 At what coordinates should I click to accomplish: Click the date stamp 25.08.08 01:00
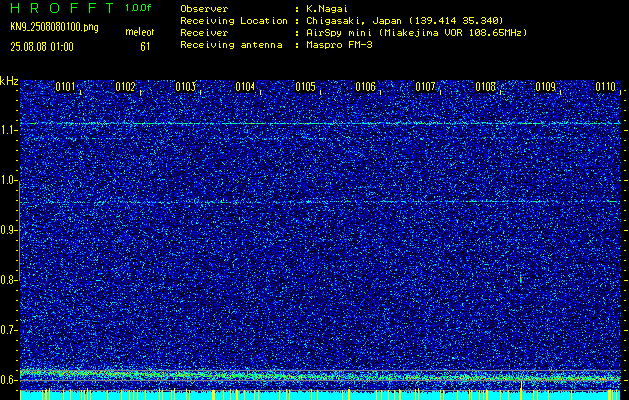click(x=42, y=47)
